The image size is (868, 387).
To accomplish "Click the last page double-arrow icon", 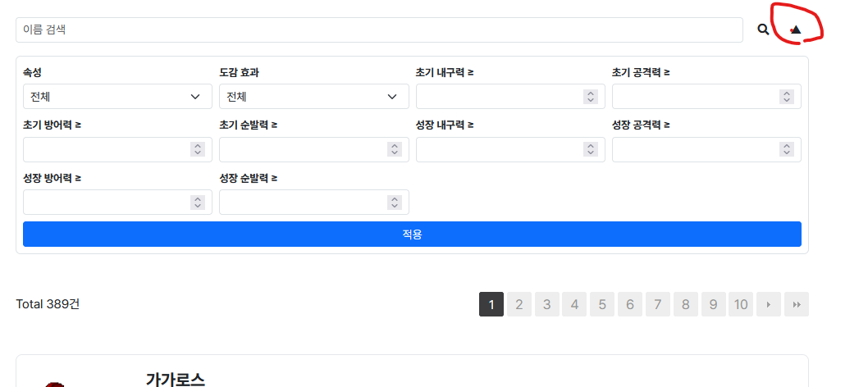I will pyautogui.click(x=797, y=305).
